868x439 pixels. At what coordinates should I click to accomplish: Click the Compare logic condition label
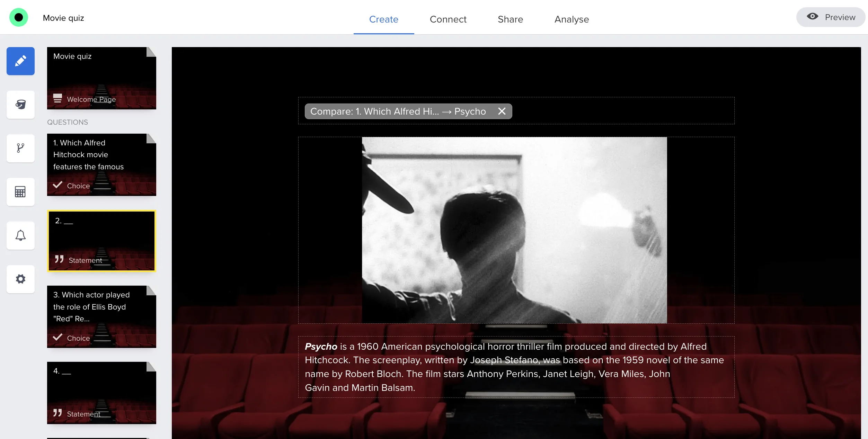click(x=398, y=111)
